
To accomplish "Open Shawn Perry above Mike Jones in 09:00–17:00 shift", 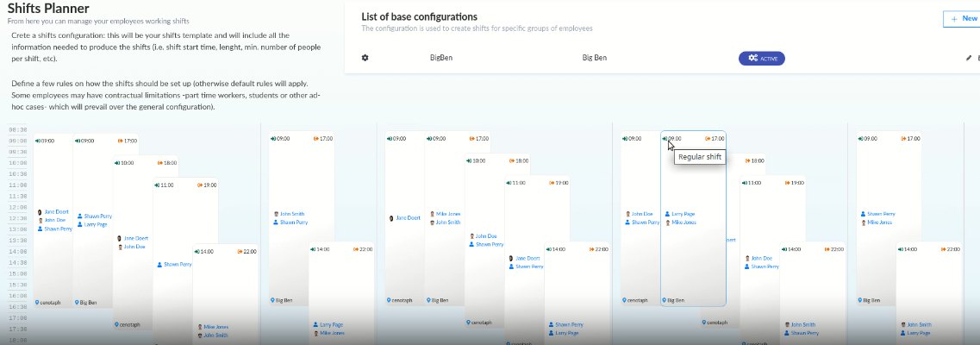I will (x=881, y=214).
